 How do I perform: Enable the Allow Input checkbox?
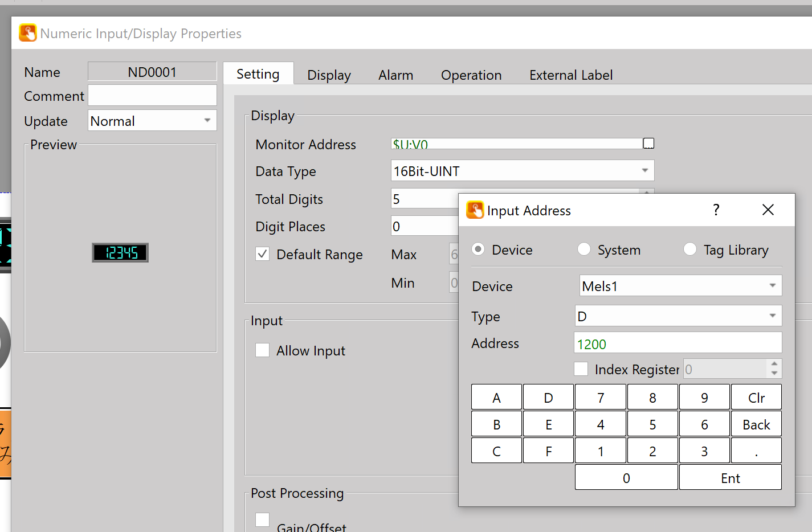pyautogui.click(x=263, y=350)
